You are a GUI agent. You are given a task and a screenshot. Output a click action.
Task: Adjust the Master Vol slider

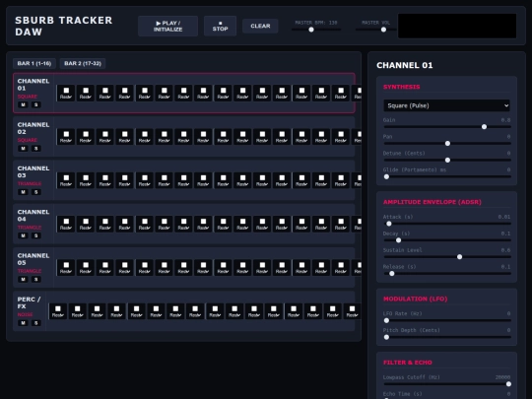[375, 30]
